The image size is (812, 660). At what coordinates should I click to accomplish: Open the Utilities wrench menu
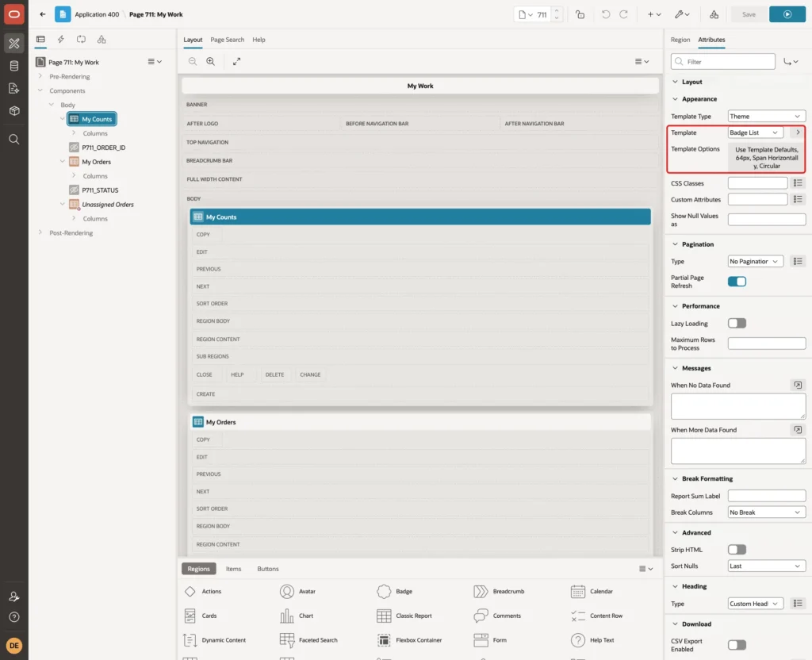(x=682, y=14)
